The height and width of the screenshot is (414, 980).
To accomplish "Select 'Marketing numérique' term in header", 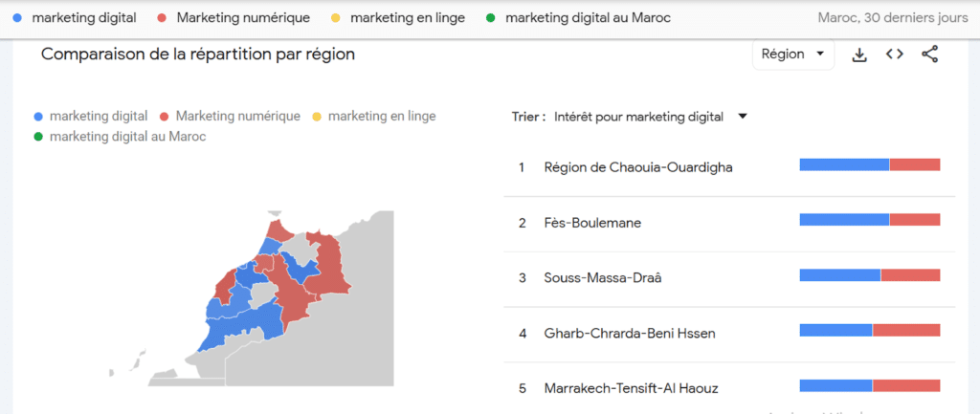I will [243, 18].
